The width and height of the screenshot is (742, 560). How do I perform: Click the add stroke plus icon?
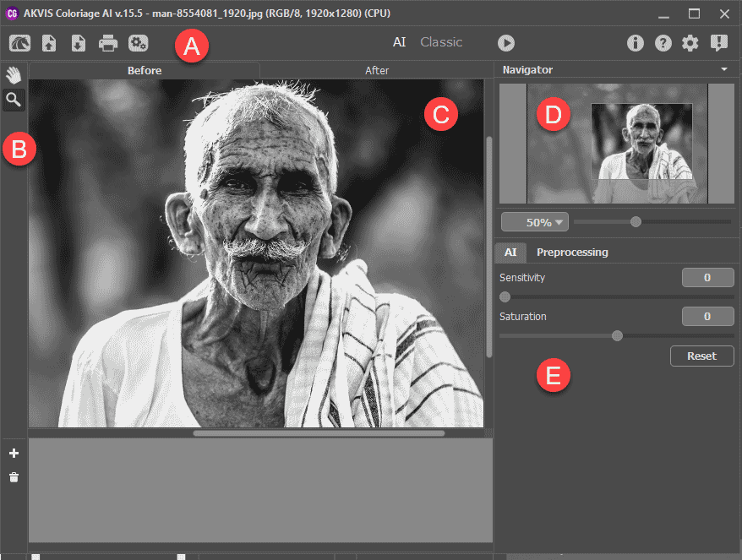[x=14, y=453]
